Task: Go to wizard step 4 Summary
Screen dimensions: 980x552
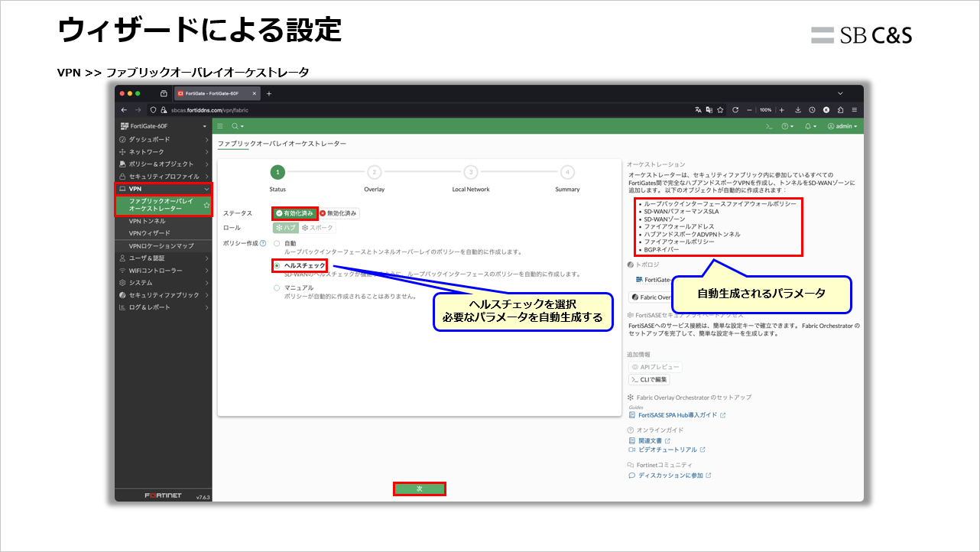Action: (x=567, y=172)
